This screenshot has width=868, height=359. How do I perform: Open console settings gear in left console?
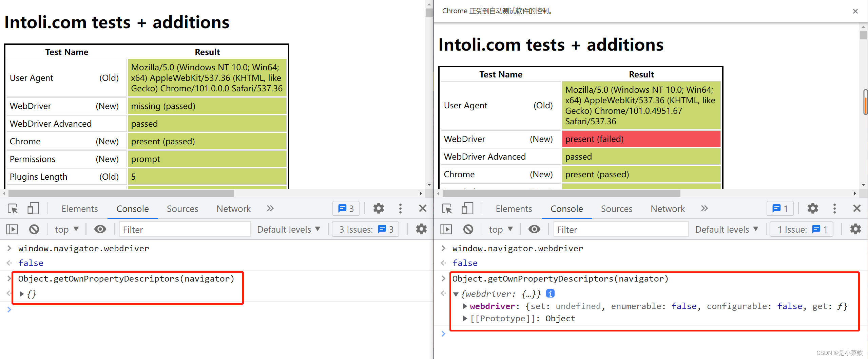click(x=421, y=229)
